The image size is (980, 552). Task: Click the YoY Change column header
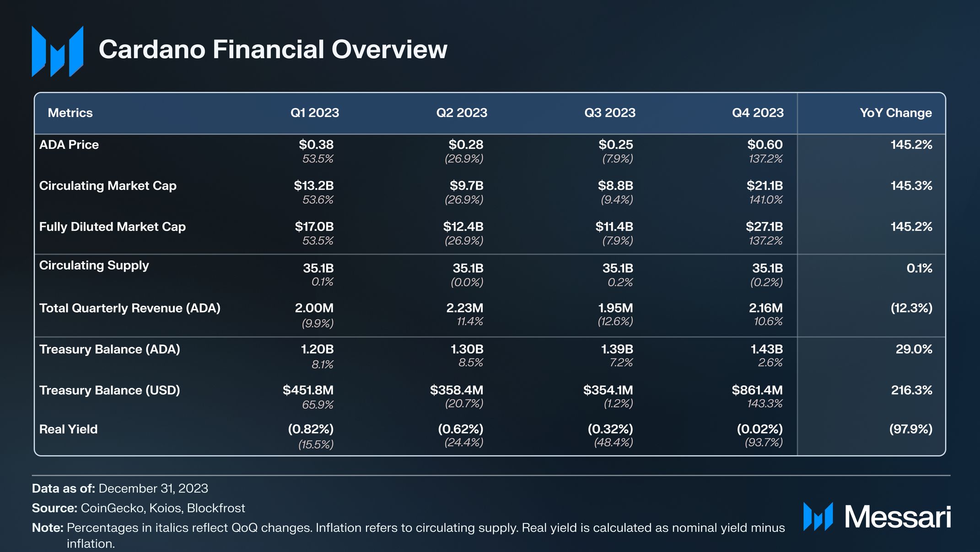pos(895,113)
